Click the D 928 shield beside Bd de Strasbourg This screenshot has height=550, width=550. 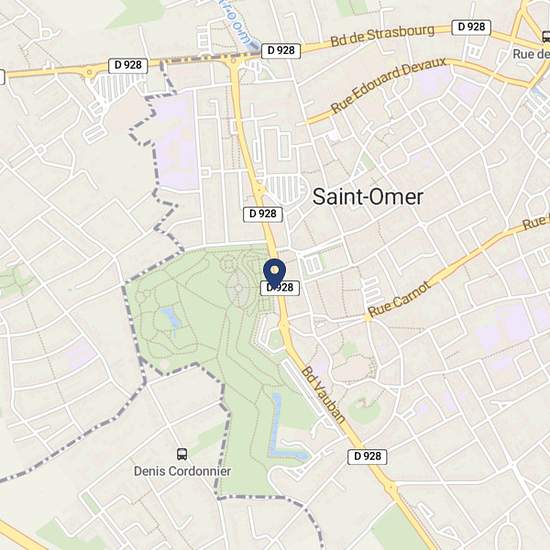point(281,51)
